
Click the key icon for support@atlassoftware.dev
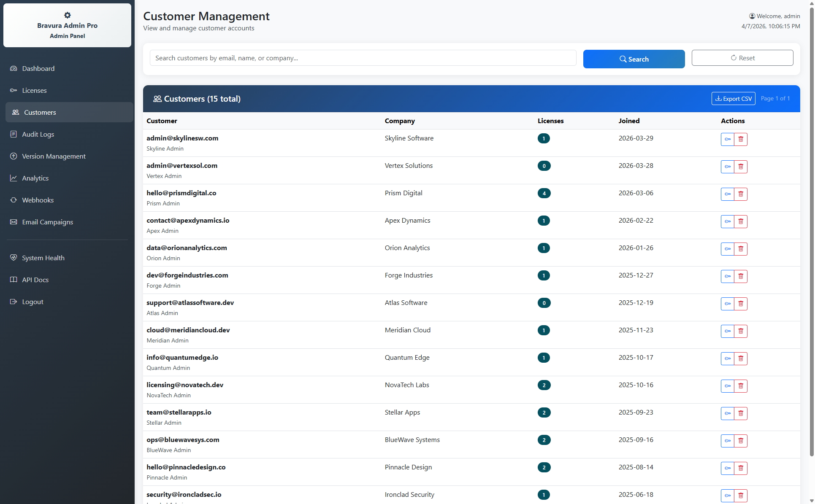728,304
